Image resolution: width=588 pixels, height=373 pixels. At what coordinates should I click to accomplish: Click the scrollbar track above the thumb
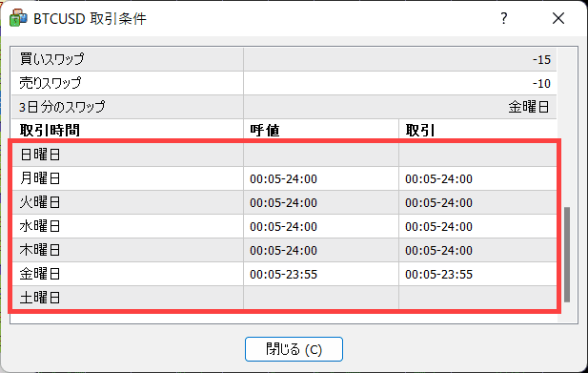tap(567, 128)
